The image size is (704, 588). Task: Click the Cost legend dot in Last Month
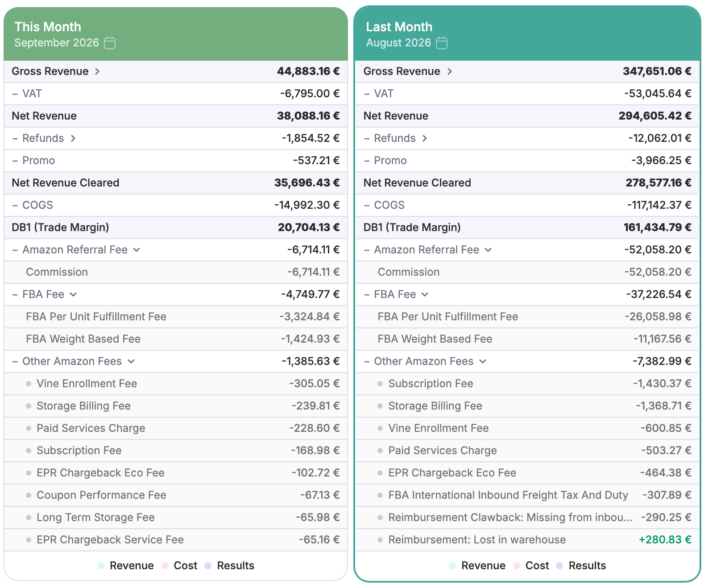517,566
